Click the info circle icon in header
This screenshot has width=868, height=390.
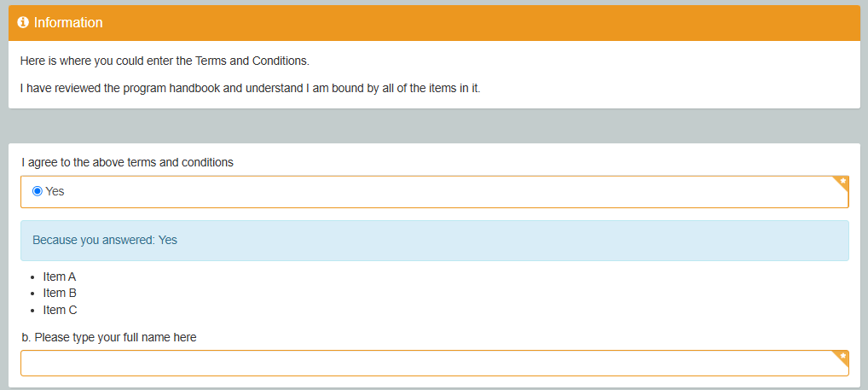coord(23,23)
